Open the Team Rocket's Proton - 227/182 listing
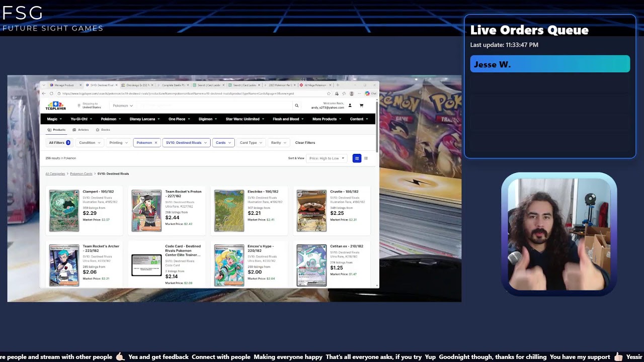644x362 pixels. click(x=183, y=194)
